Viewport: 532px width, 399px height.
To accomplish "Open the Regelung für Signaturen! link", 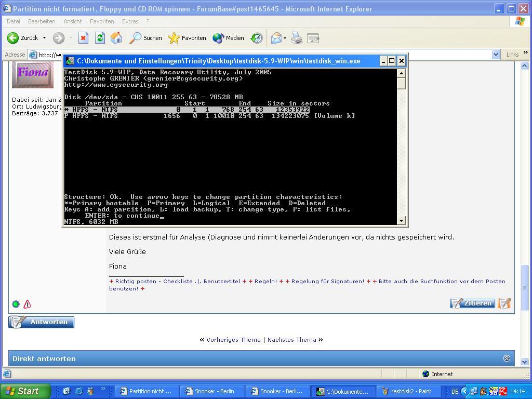I will (328, 281).
